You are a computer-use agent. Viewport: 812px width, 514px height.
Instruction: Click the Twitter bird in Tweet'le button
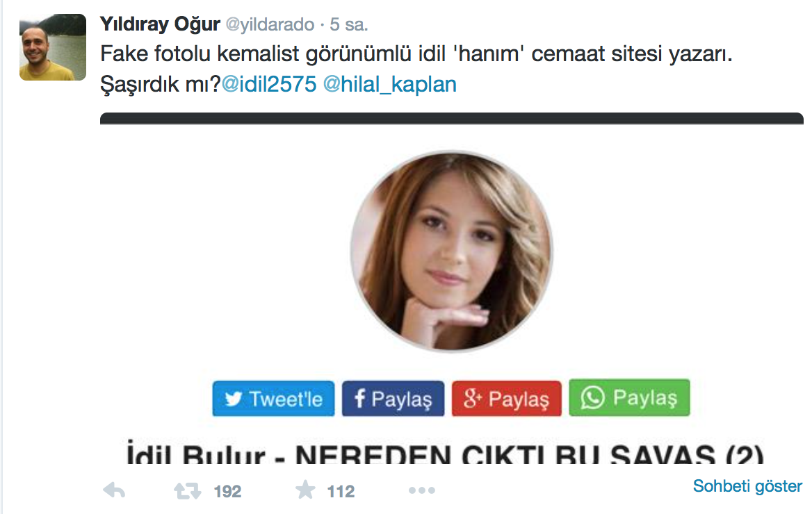[233, 399]
